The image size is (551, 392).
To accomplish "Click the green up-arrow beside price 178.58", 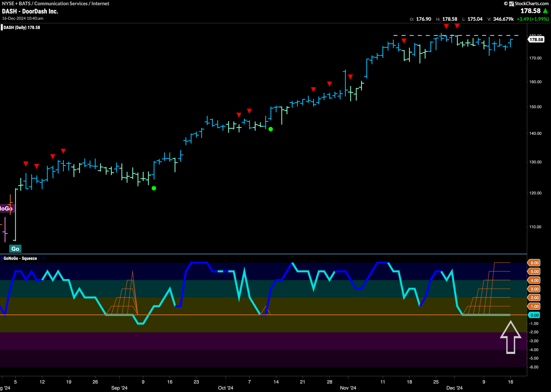I will (545, 11).
